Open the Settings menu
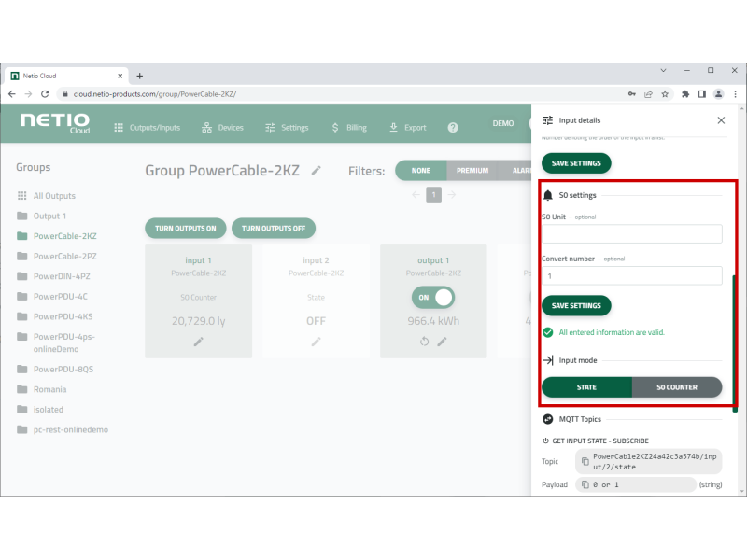The image size is (747, 560). pyautogui.click(x=287, y=128)
